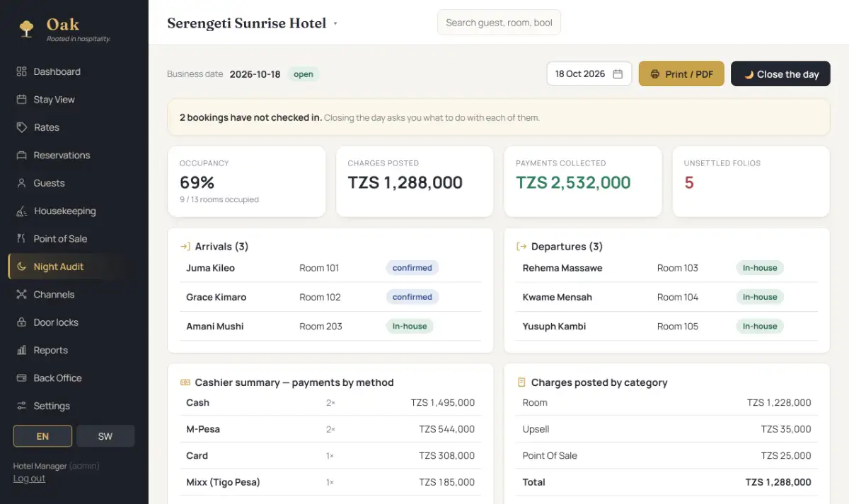Go to Reservations in the sidebar

pos(74,156)
